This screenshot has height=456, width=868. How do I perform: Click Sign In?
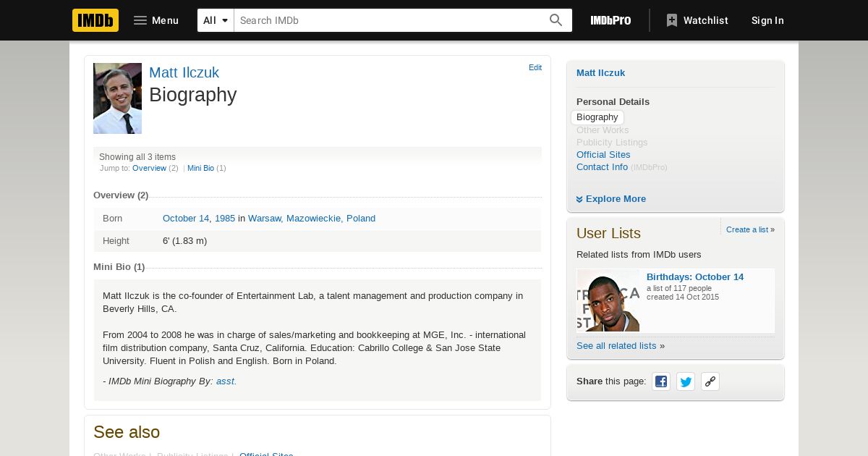pyautogui.click(x=767, y=20)
